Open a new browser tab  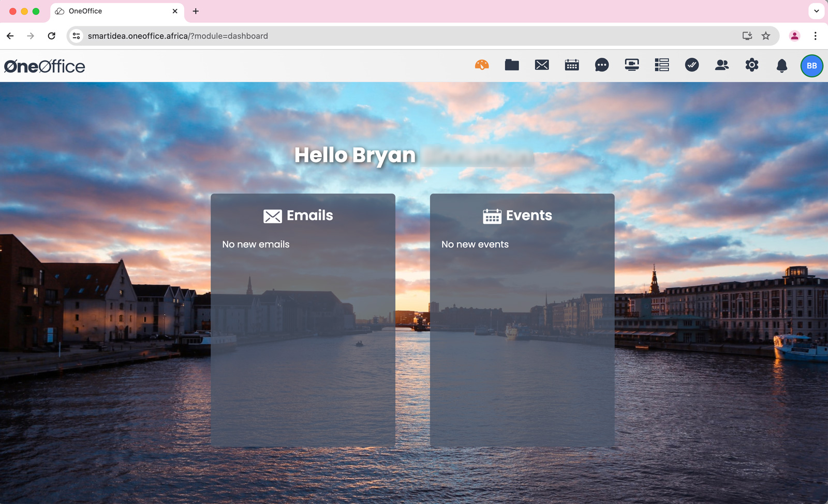196,11
